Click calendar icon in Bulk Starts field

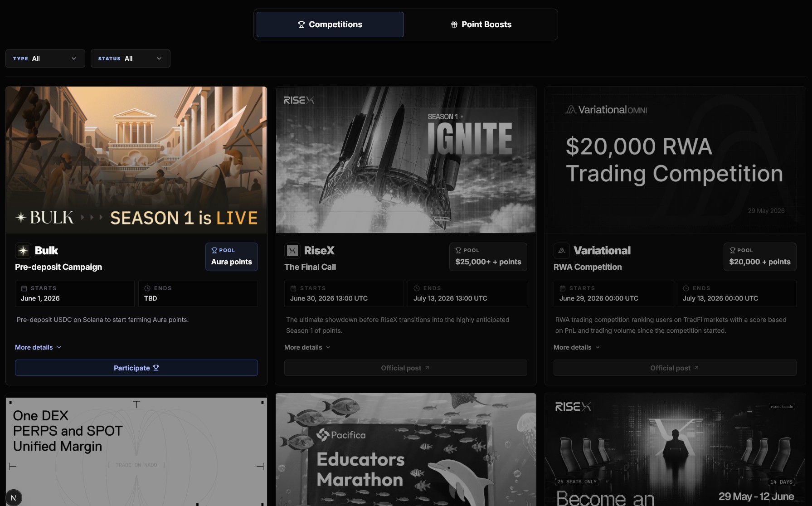tap(24, 288)
